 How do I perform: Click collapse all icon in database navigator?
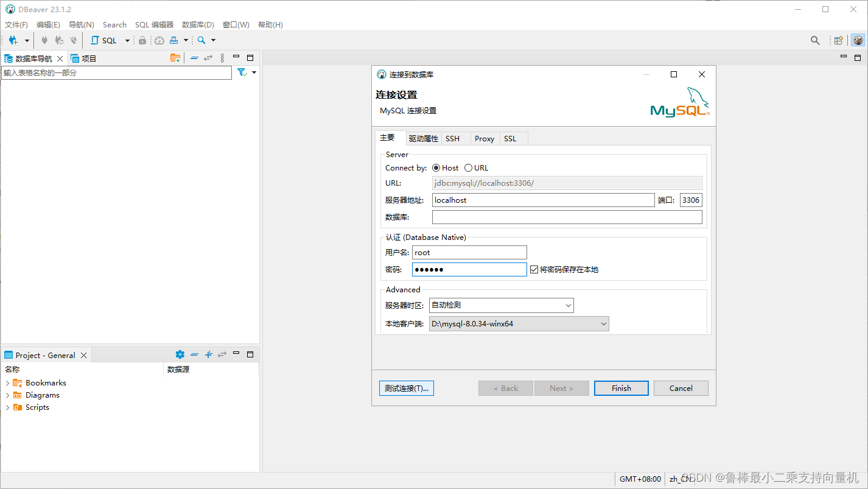194,58
